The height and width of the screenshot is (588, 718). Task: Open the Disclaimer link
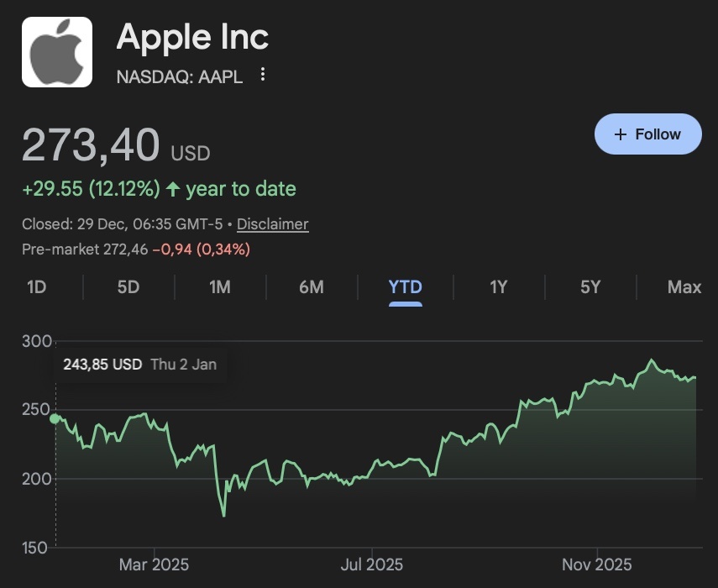tap(273, 224)
